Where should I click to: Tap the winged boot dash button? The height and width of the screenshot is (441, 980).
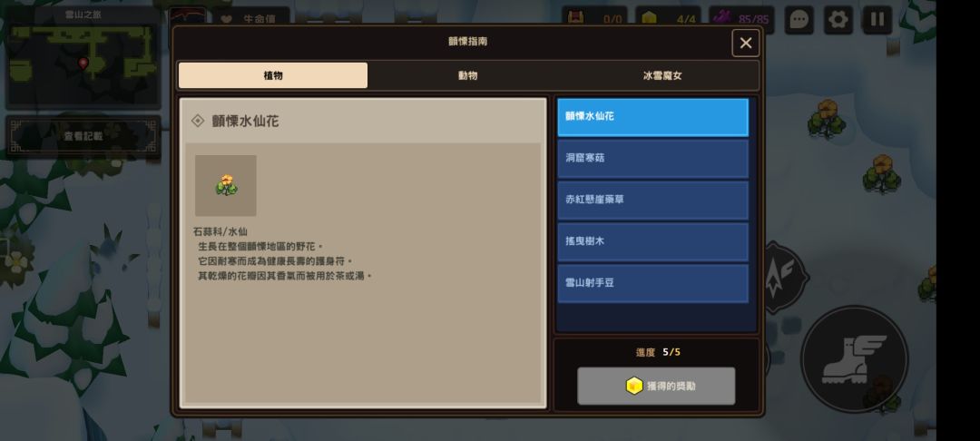854,359
